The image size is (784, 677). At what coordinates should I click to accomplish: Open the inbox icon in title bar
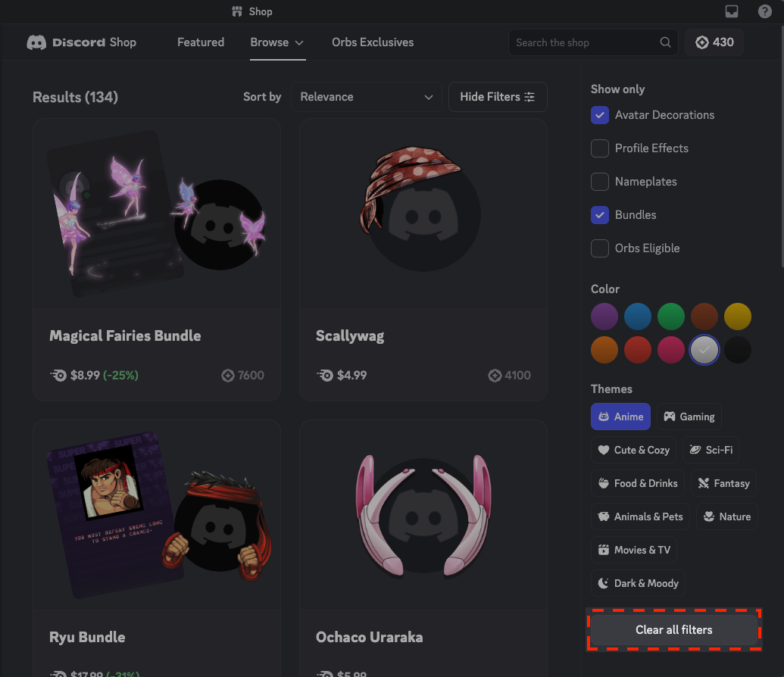(732, 11)
